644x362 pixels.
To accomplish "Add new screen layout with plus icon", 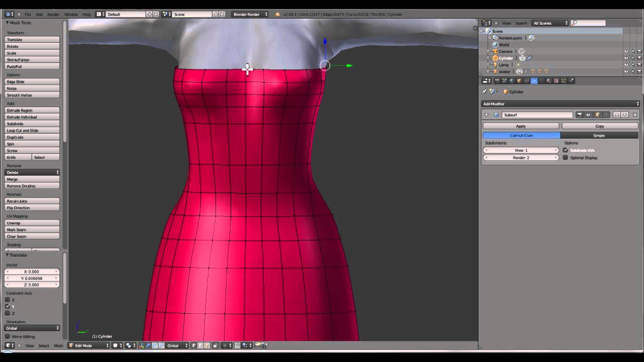I will point(149,14).
